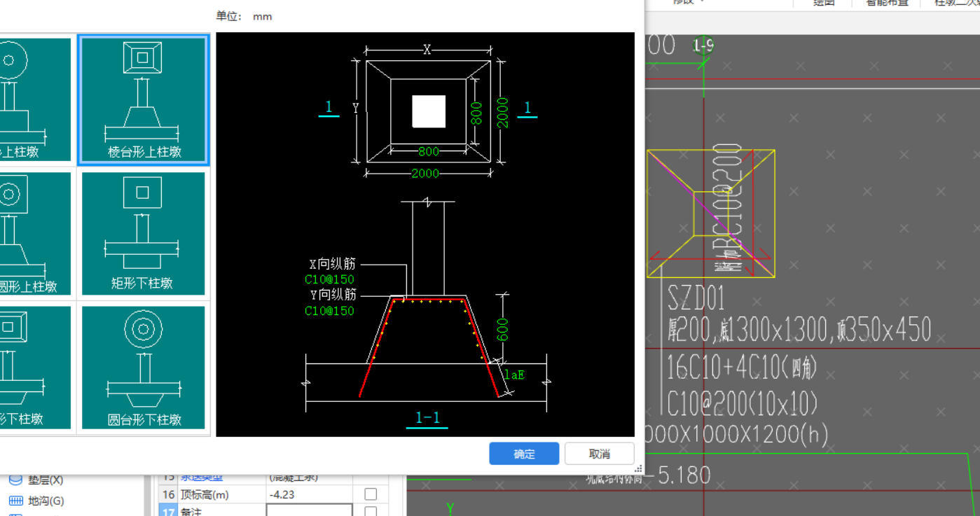
Task: Select the 矩形下柱墩 pier type thumbnail
Action: click(144, 233)
